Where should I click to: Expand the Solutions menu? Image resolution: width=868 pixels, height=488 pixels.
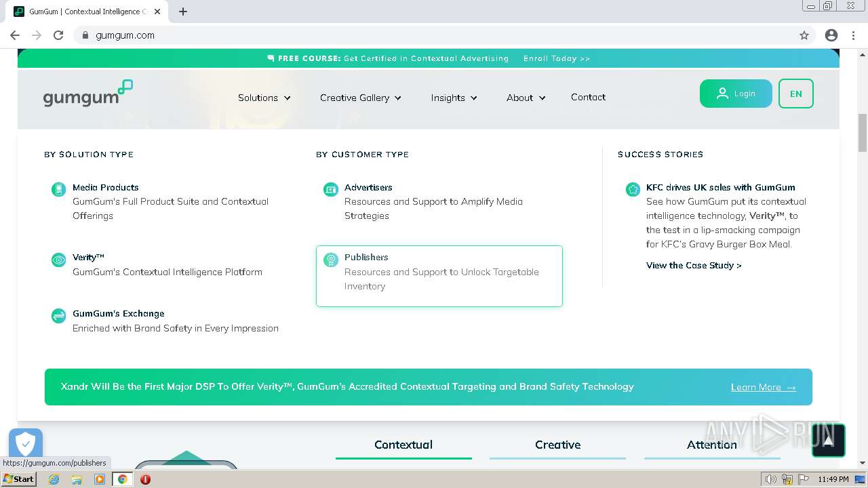[x=264, y=98]
